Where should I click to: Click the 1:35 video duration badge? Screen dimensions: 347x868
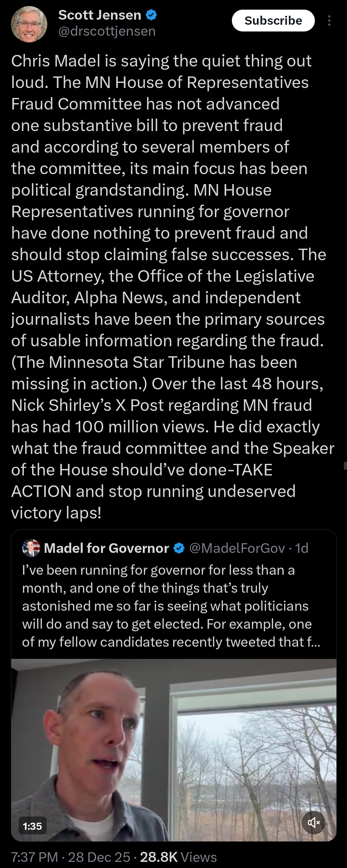click(x=32, y=826)
